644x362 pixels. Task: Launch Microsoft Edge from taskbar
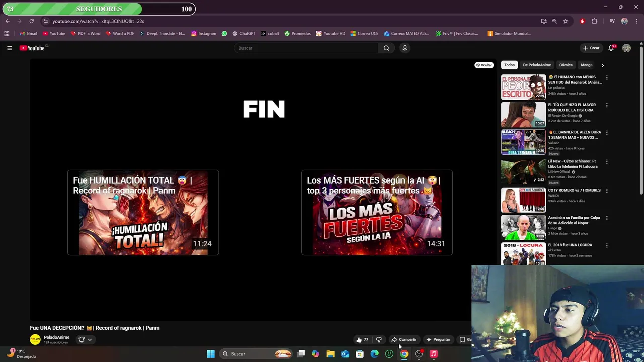pyautogui.click(x=374, y=354)
